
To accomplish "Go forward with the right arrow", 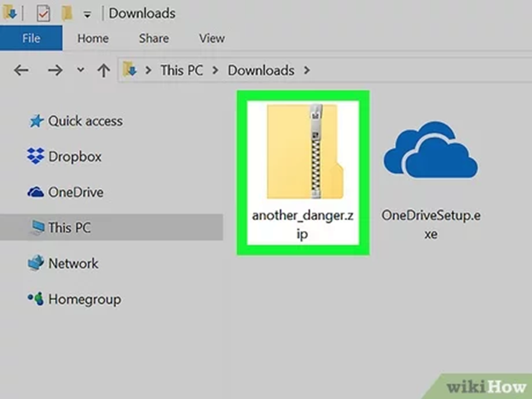I will click(55, 71).
